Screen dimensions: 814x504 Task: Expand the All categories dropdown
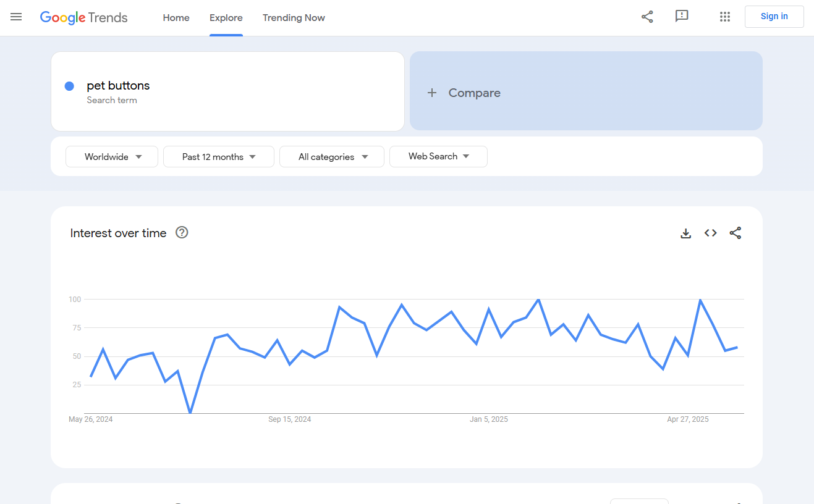[x=332, y=157]
